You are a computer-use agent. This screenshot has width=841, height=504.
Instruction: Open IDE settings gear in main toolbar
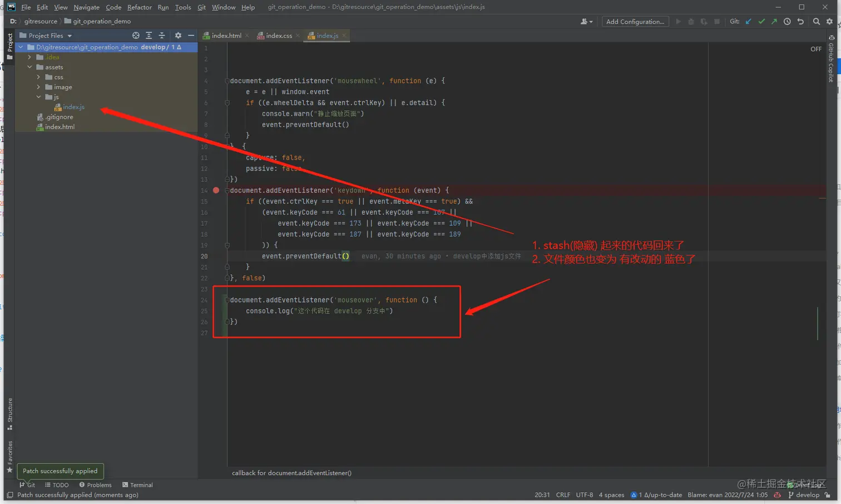[829, 22]
